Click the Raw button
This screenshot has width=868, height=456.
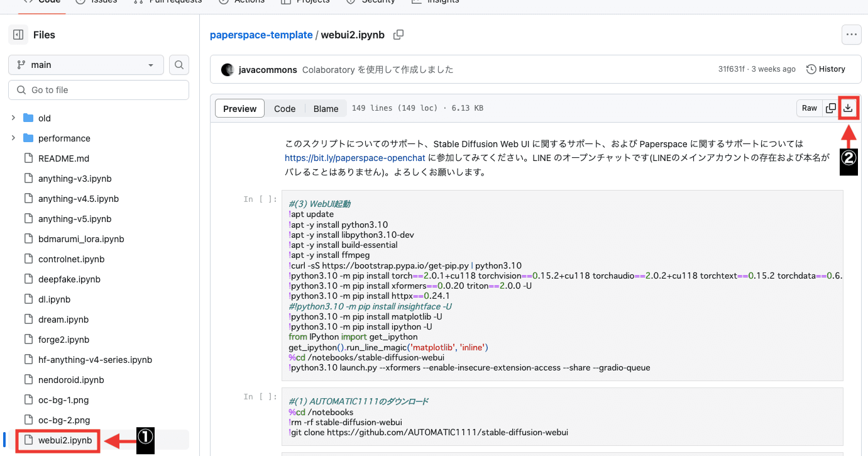tap(809, 108)
